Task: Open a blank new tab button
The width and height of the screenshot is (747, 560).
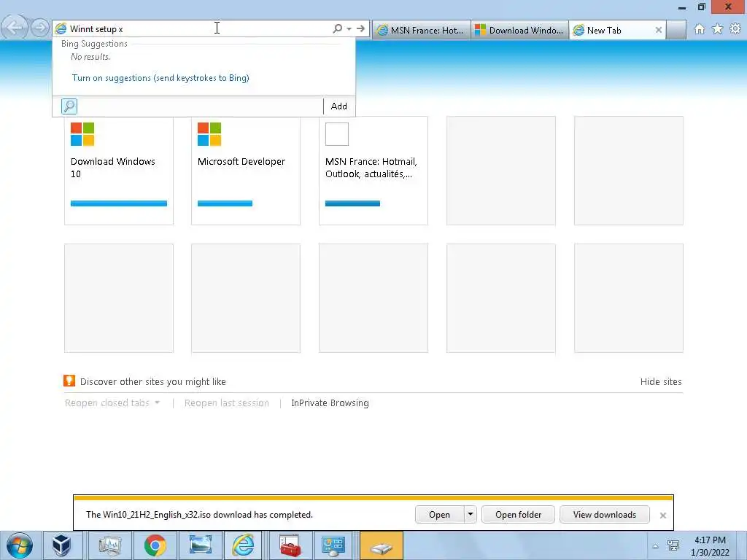Action: coord(676,30)
